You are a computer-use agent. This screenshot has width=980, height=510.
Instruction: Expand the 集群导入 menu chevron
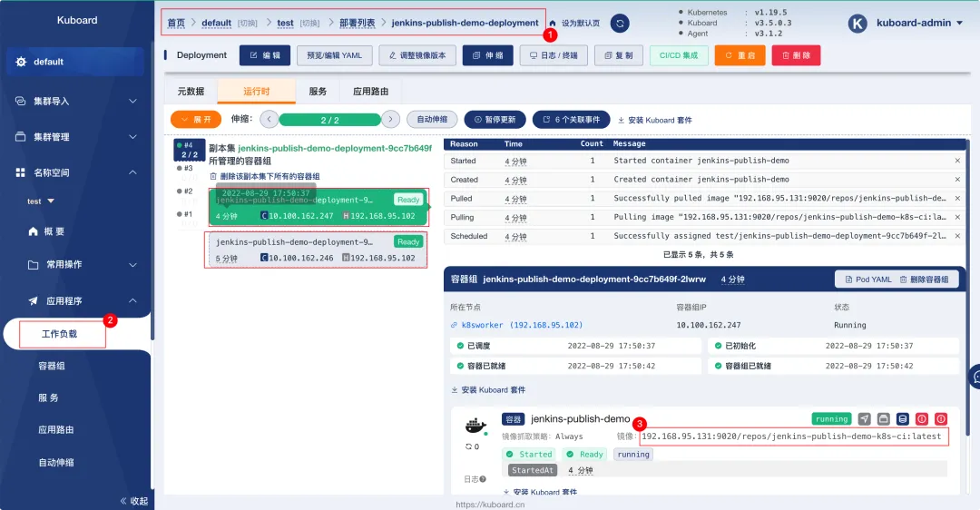click(132, 101)
